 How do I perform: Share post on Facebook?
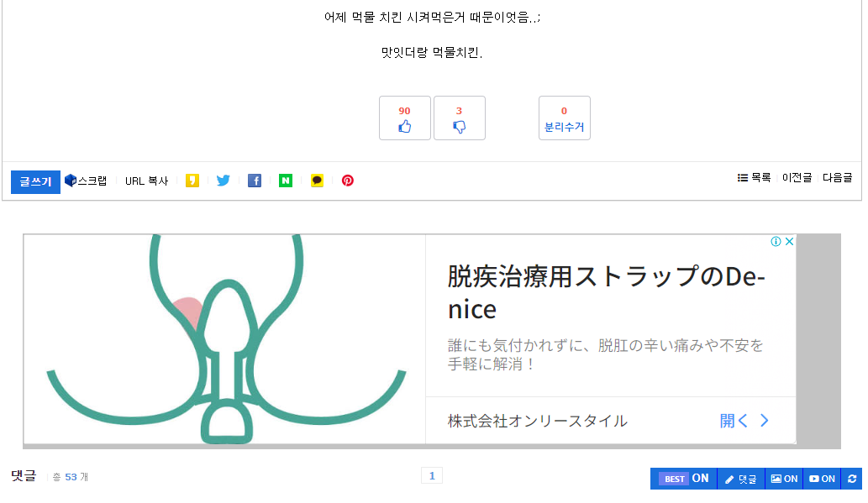pos(255,181)
